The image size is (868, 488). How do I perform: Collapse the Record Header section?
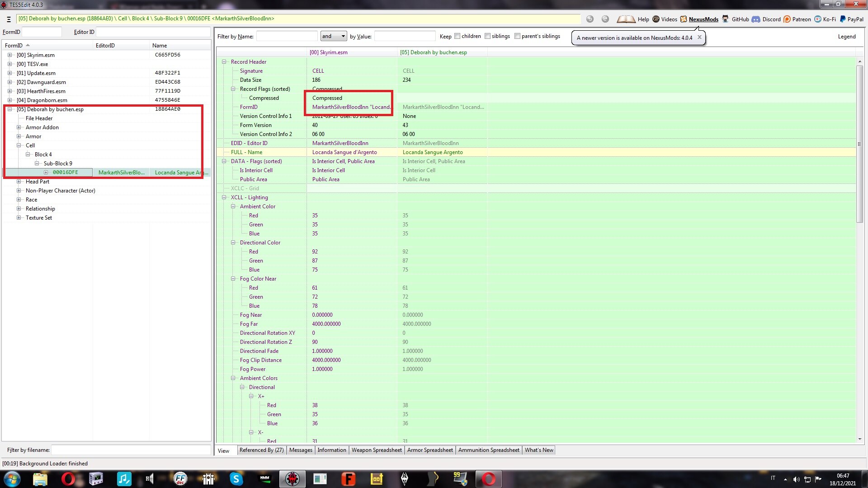(x=224, y=61)
